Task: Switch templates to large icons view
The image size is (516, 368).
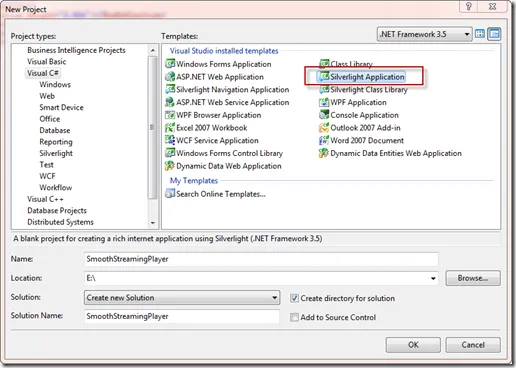Action: (480, 34)
